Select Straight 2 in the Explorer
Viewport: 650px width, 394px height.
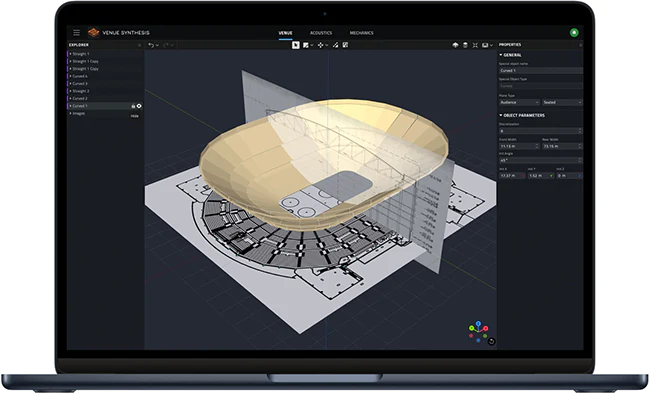point(81,91)
